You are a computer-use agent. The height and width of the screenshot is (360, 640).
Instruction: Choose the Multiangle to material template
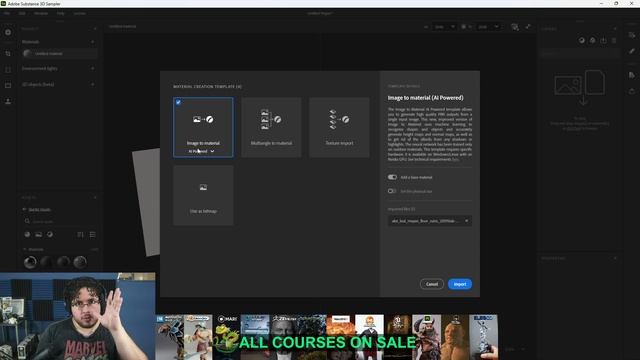pyautogui.click(x=271, y=127)
